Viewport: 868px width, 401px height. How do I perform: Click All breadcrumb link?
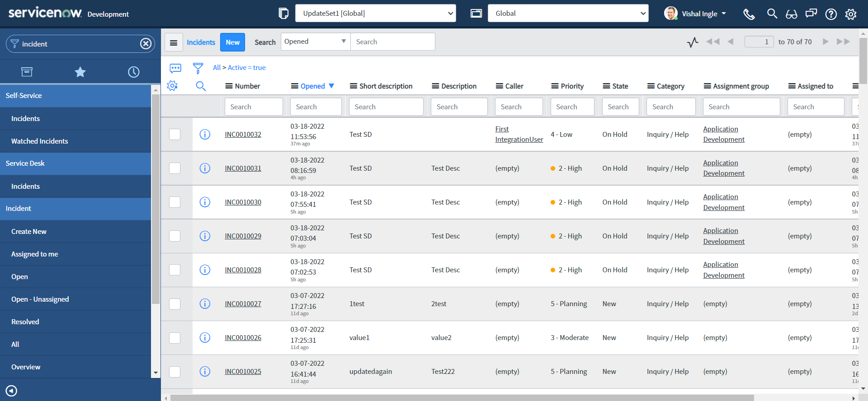tap(217, 68)
